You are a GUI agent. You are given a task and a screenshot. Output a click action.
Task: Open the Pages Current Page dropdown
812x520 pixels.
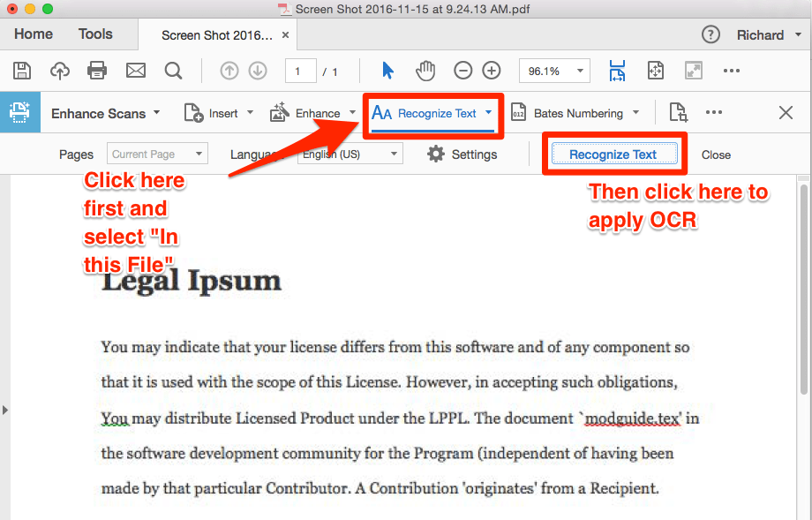click(157, 154)
